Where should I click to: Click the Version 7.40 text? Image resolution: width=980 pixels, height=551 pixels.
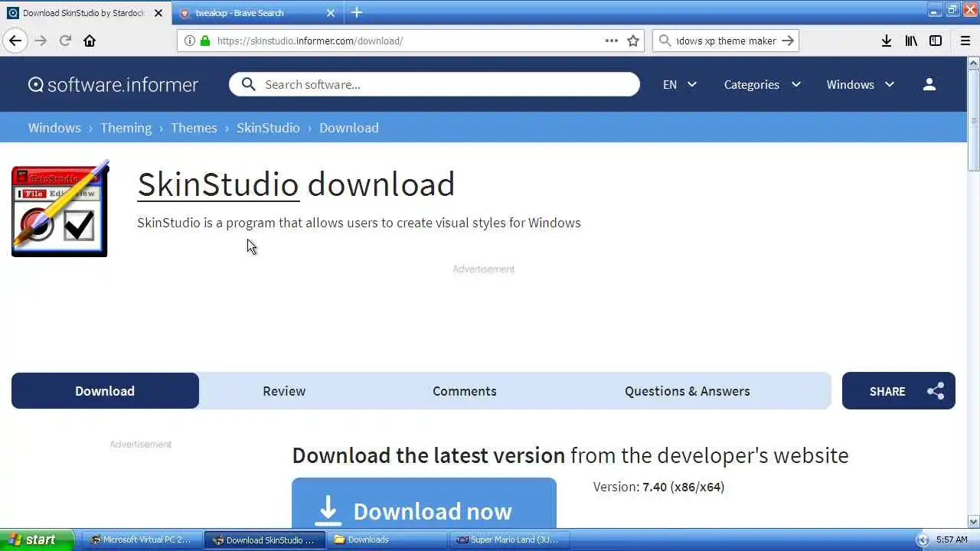(658, 487)
